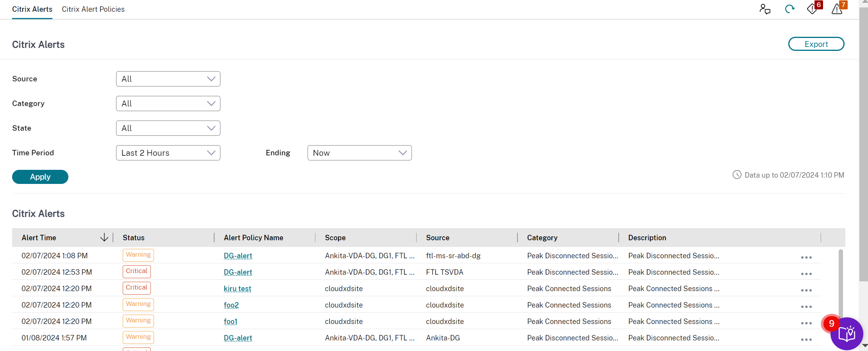Open the purple help guide widget
Screen dimensions: 868x351
[x=847, y=334]
